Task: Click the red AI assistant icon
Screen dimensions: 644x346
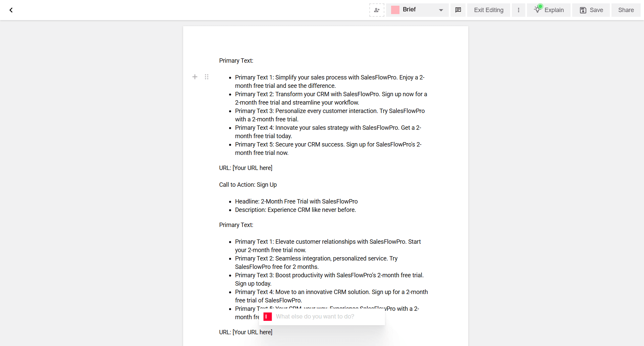Action: [268, 316]
